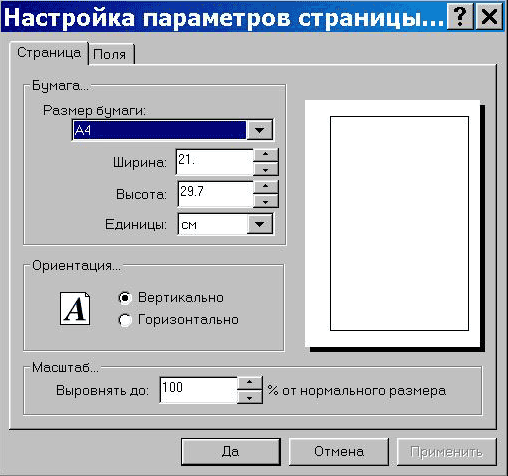
Task: Click the portrait orientation letter A icon
Action: [75, 308]
